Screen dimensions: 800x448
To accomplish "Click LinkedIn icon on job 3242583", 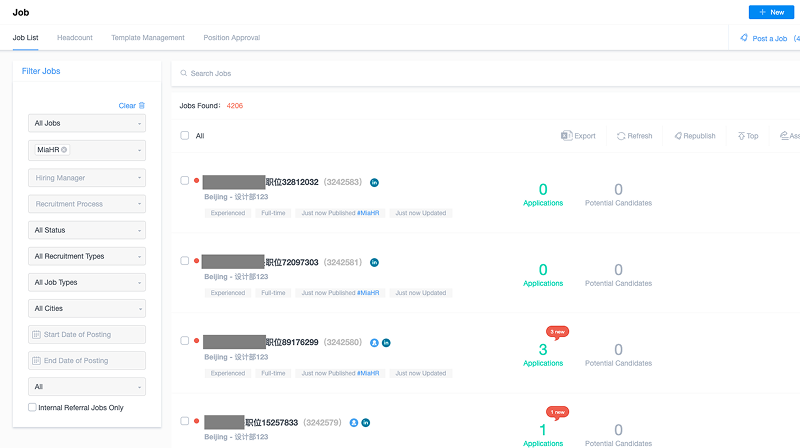I will tap(375, 183).
